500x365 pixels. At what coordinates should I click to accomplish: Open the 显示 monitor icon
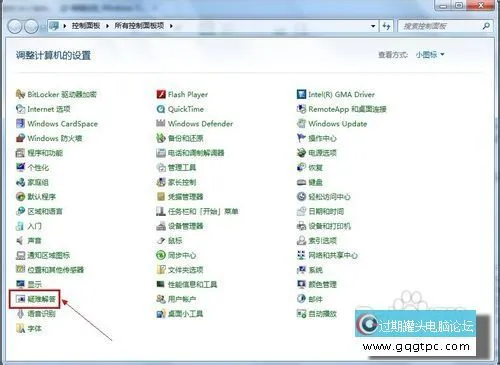click(x=20, y=284)
